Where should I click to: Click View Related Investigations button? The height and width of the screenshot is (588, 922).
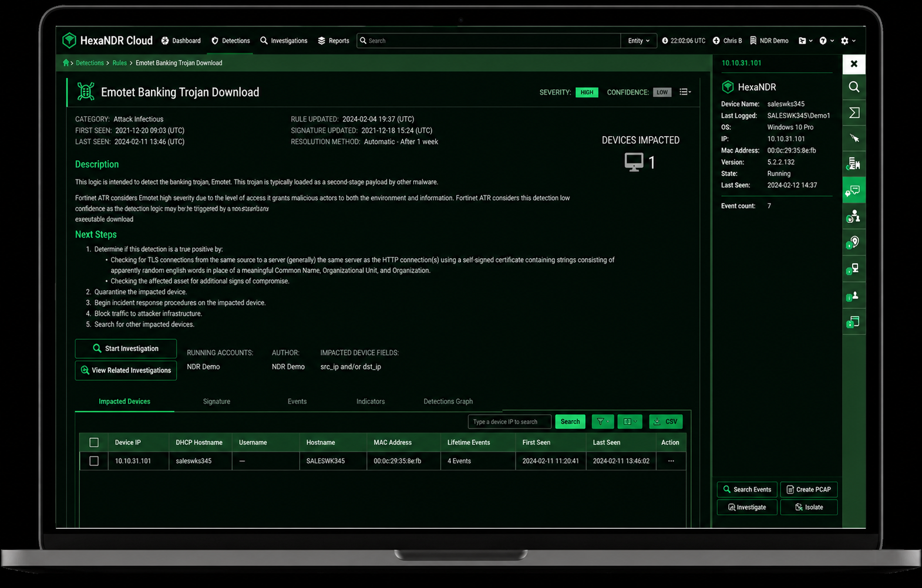[126, 370]
